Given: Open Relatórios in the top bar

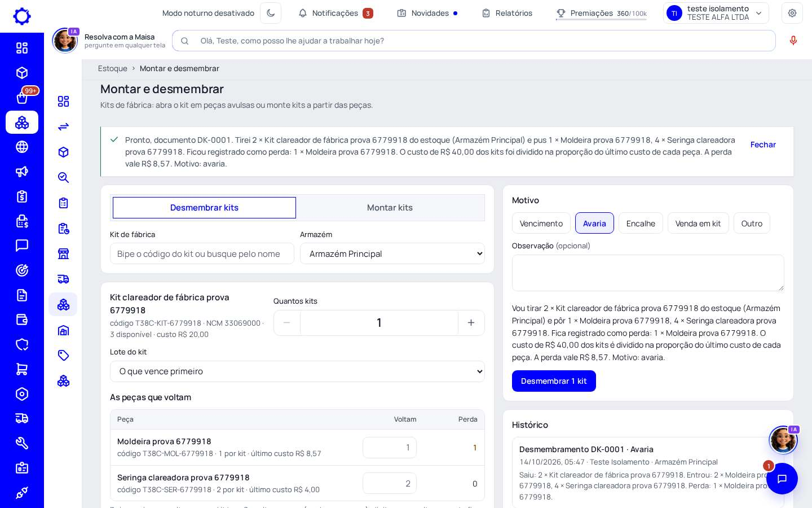Looking at the screenshot, I should (507, 13).
